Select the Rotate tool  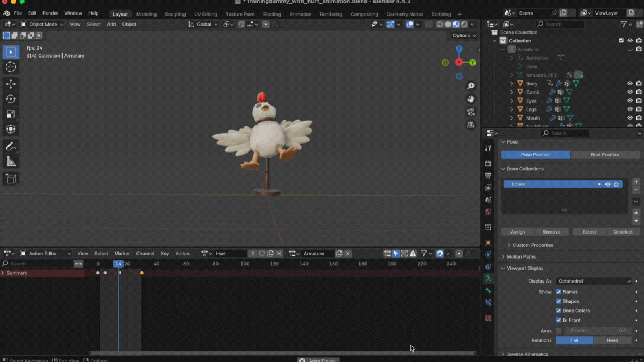(11, 99)
